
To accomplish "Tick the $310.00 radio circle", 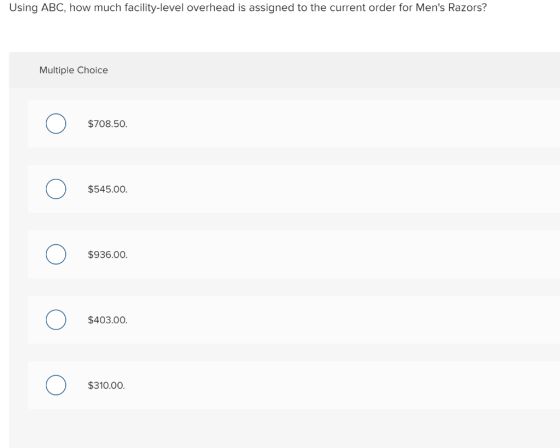I will (x=56, y=385).
